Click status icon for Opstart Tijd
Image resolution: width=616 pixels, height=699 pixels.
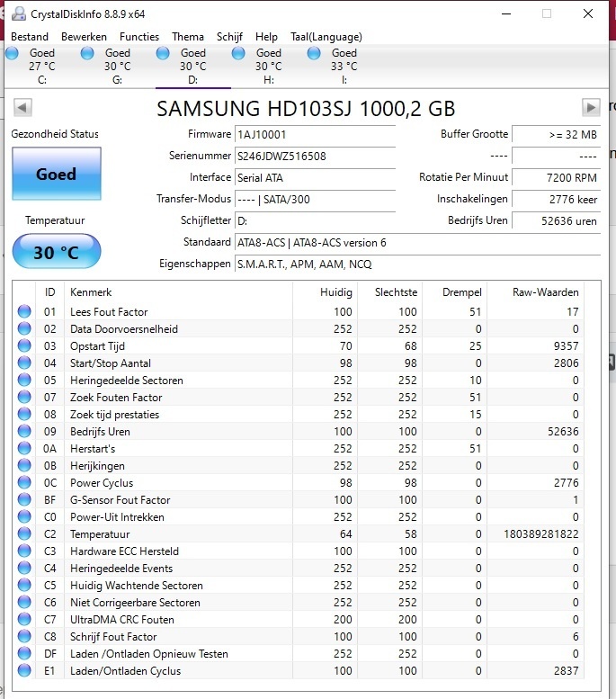click(24, 346)
